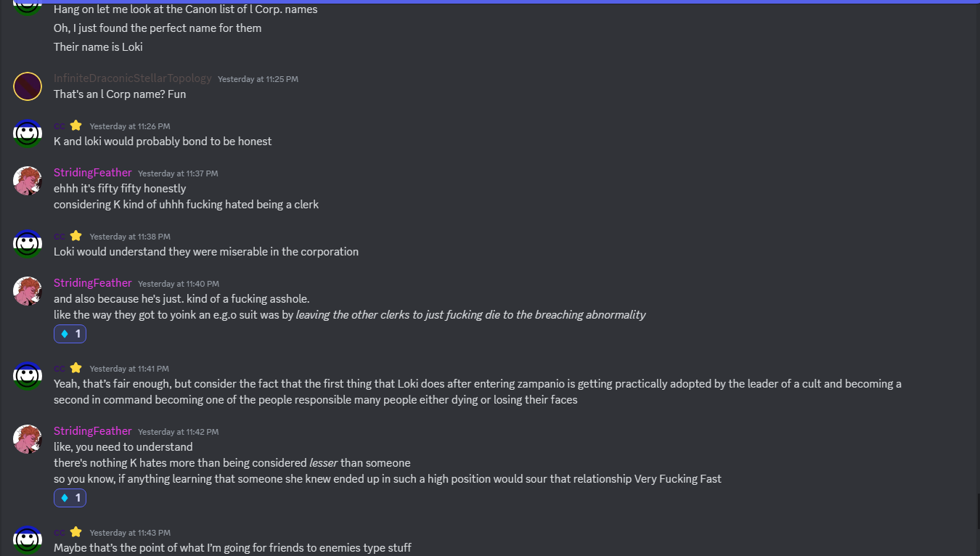Click InfiniteDraconicStellarTopology's purple profile avatar
This screenshot has width=980, height=556.
point(28,86)
